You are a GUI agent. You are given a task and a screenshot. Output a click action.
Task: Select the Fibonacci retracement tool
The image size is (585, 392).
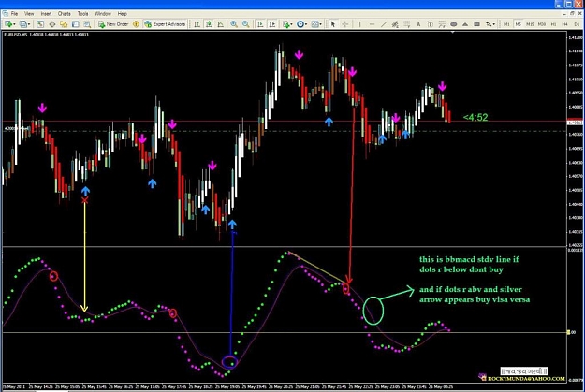tap(406, 24)
